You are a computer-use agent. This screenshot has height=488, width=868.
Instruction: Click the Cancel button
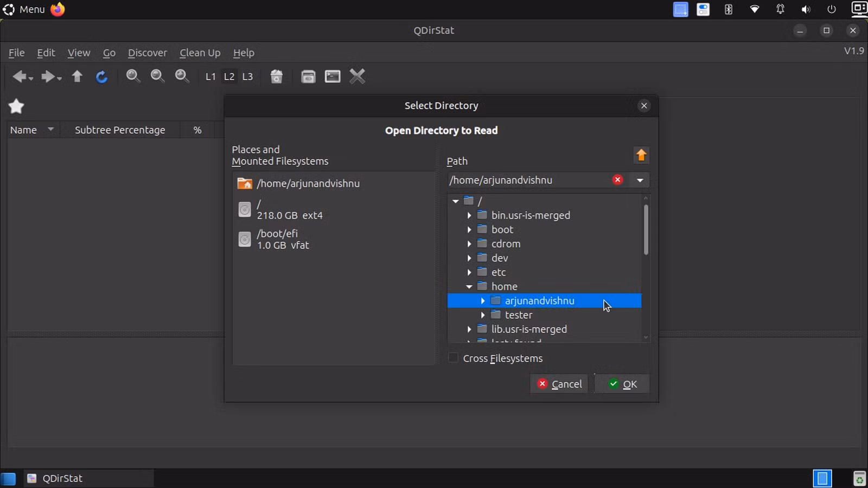[x=559, y=384]
